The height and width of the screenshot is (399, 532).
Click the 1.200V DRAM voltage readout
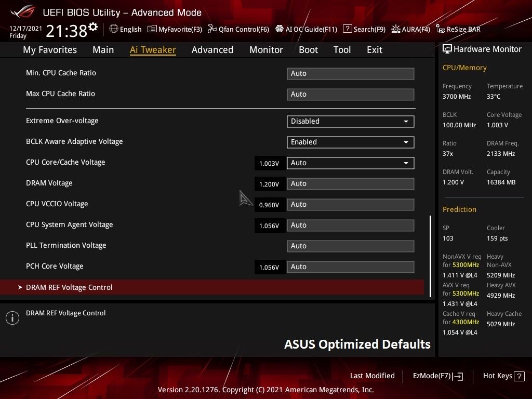(270, 184)
